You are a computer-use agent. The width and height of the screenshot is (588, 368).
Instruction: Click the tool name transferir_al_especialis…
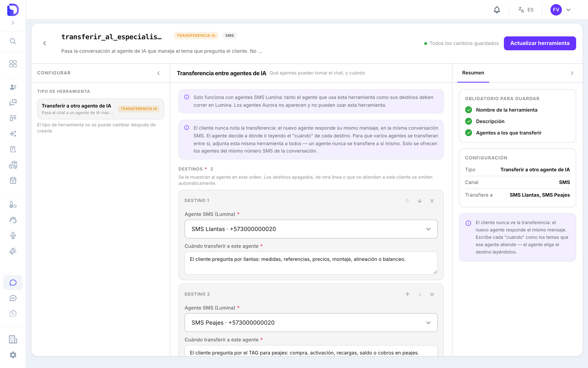tap(111, 37)
